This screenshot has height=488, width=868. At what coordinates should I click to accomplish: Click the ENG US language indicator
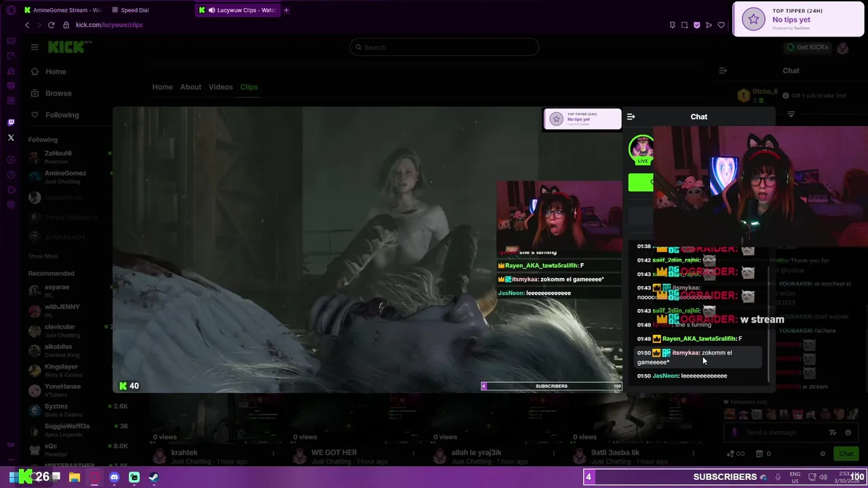point(795,477)
